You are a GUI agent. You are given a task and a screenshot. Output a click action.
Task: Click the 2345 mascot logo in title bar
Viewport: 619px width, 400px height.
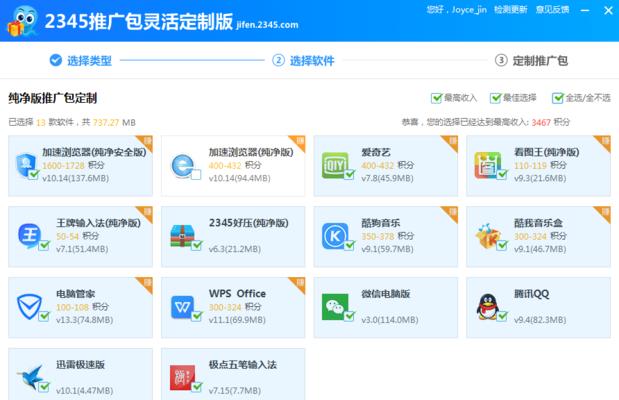coord(23,22)
